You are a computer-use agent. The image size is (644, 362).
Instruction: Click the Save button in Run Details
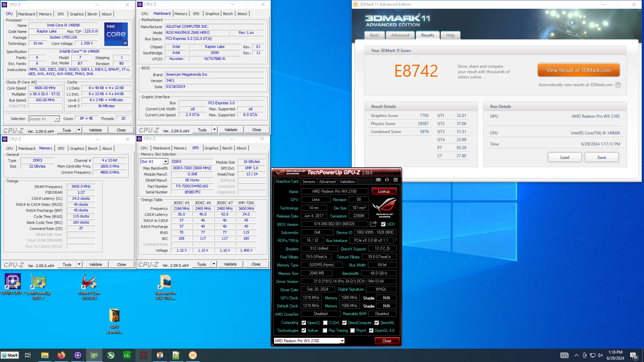tap(601, 158)
